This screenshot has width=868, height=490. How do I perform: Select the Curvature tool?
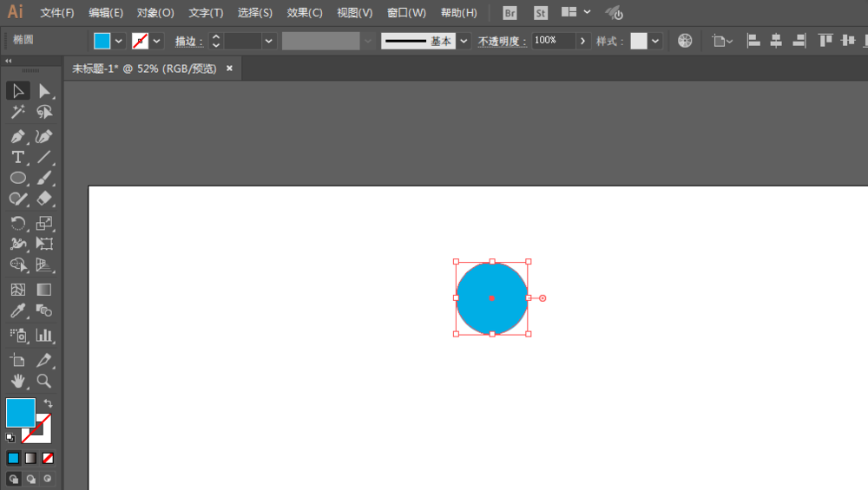[44, 136]
